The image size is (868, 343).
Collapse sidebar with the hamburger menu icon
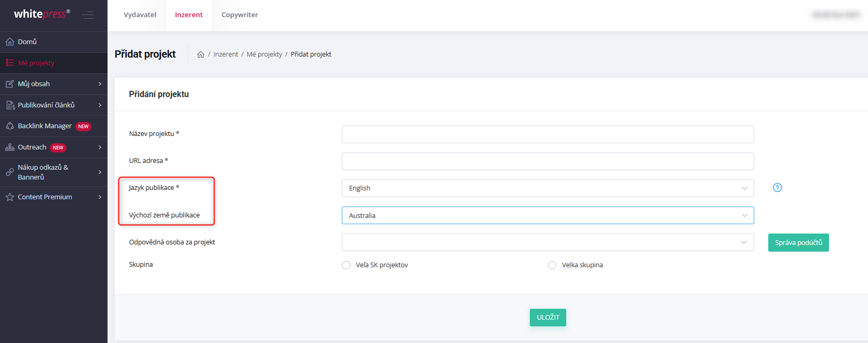tap(88, 15)
